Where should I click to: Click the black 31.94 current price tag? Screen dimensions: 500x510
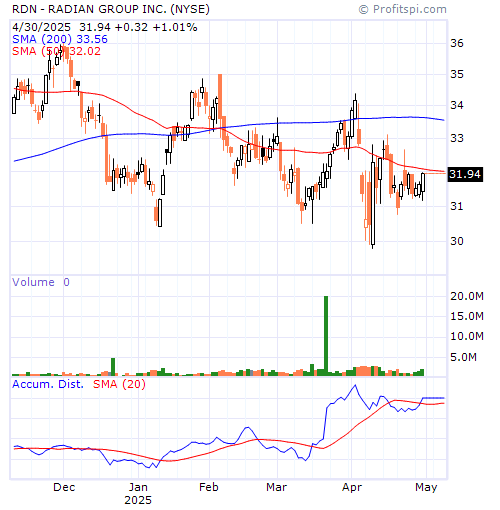tap(465, 174)
